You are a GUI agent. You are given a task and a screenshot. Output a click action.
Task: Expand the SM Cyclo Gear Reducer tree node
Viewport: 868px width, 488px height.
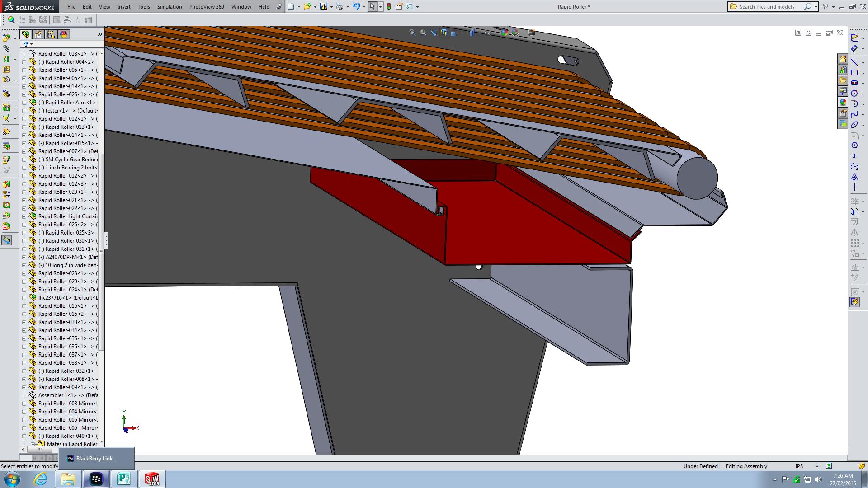(x=24, y=160)
